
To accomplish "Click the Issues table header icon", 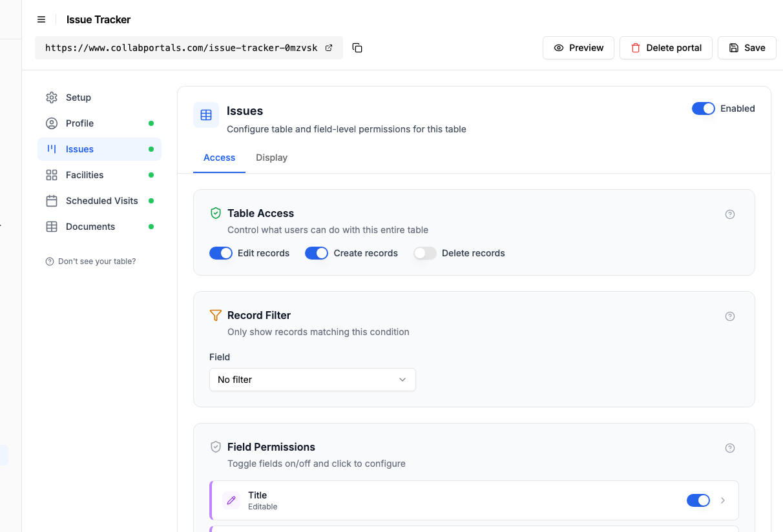I will point(206,115).
